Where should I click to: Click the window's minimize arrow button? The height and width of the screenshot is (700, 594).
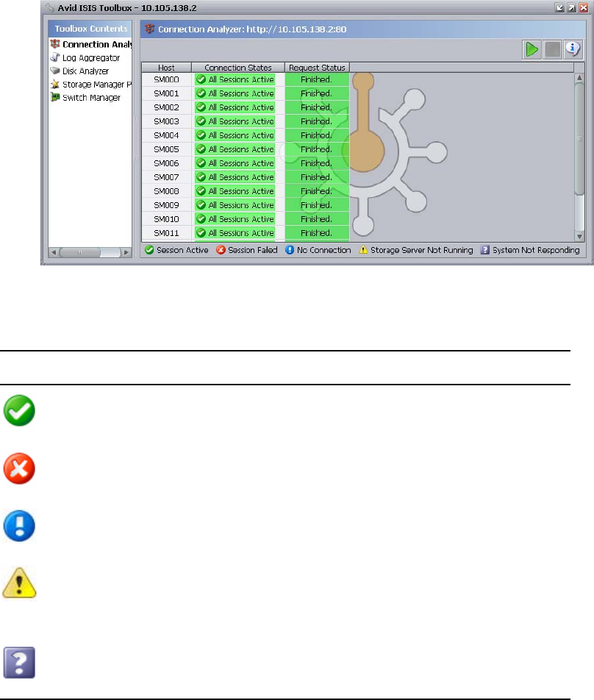pyautogui.click(x=559, y=7)
